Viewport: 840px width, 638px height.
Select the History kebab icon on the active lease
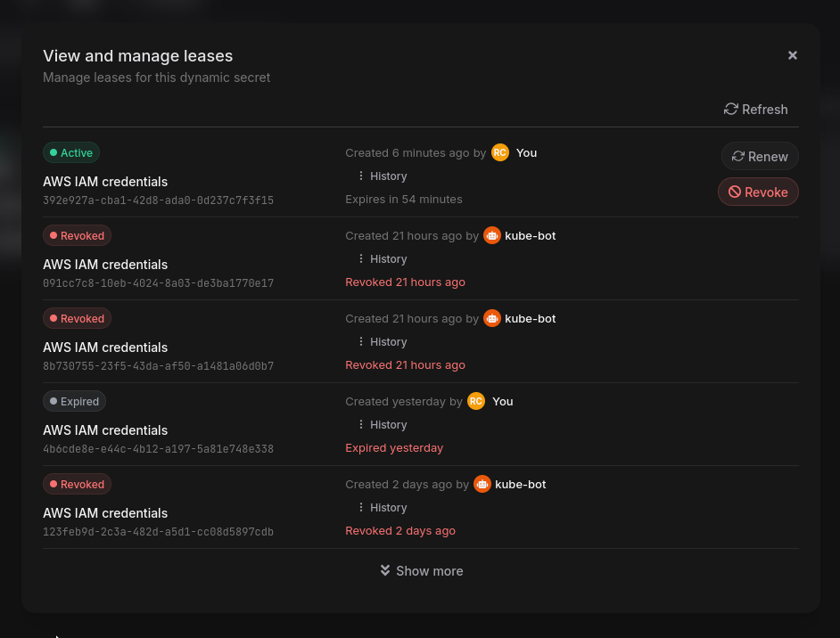(359, 176)
